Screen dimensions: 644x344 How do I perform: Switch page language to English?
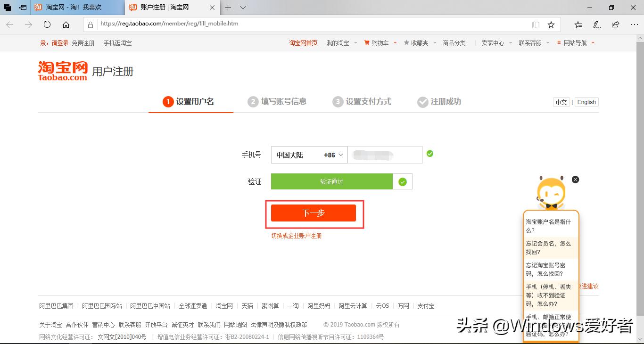coord(586,102)
